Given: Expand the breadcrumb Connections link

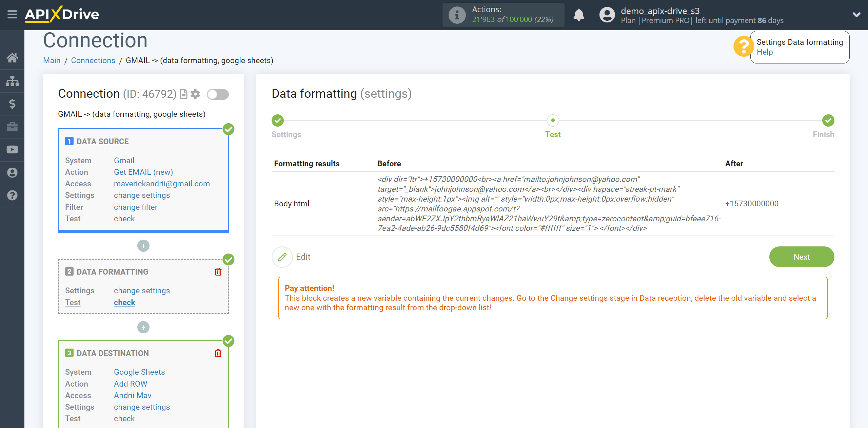Looking at the screenshot, I should click(93, 60).
